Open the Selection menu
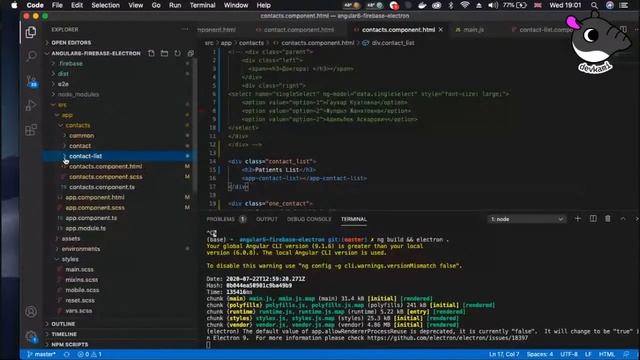 (x=105, y=5)
